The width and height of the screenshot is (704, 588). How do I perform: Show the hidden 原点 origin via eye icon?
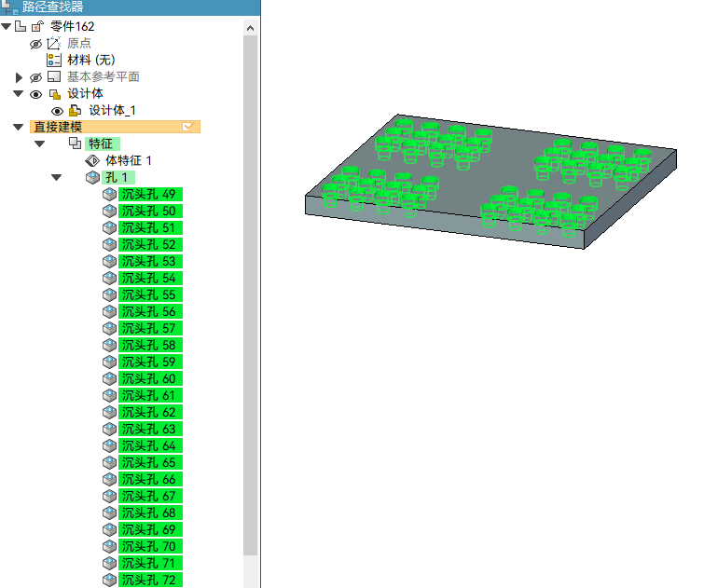tap(36, 44)
